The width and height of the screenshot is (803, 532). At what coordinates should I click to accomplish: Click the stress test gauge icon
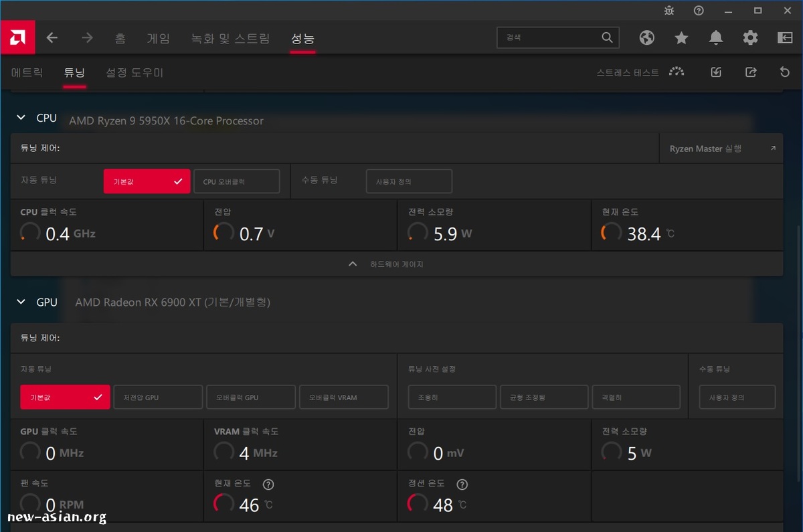(677, 72)
